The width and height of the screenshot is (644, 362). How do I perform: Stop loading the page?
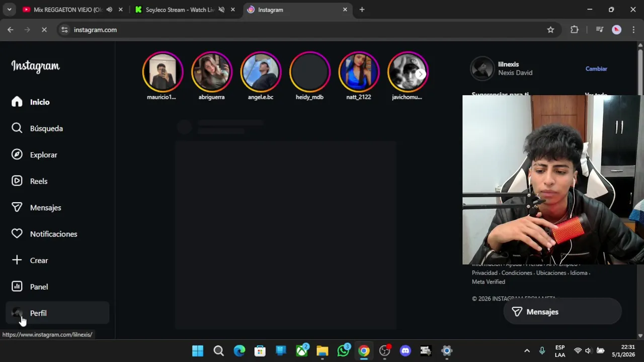tap(44, 30)
